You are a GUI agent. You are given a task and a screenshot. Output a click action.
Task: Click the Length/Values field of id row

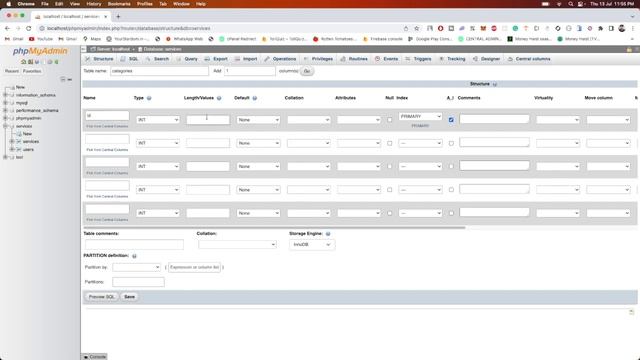tap(208, 120)
